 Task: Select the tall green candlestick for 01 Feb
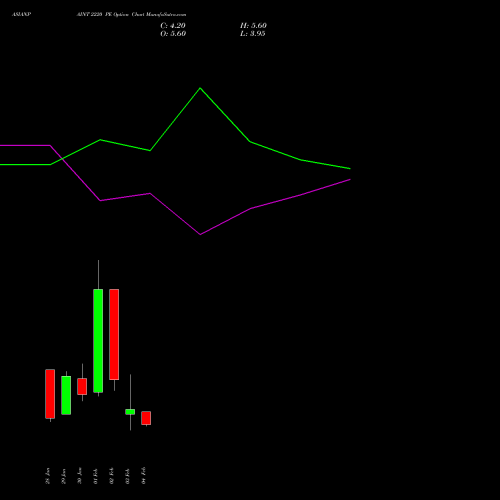coord(98,341)
